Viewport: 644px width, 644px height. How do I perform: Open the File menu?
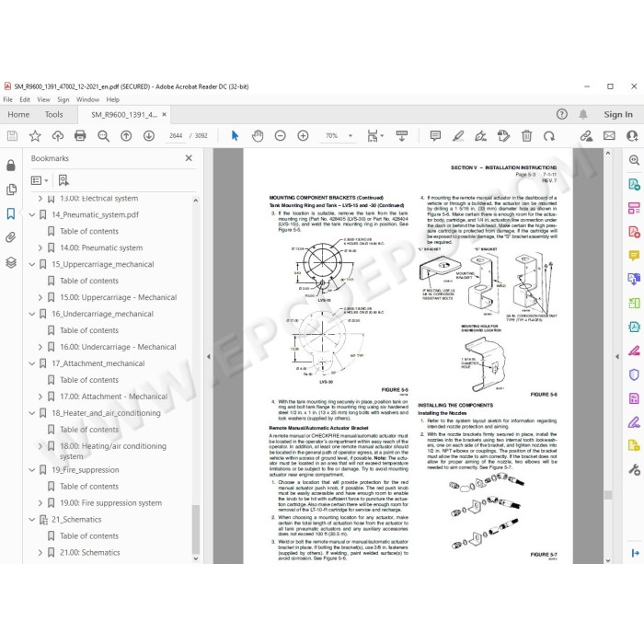pos(7,99)
